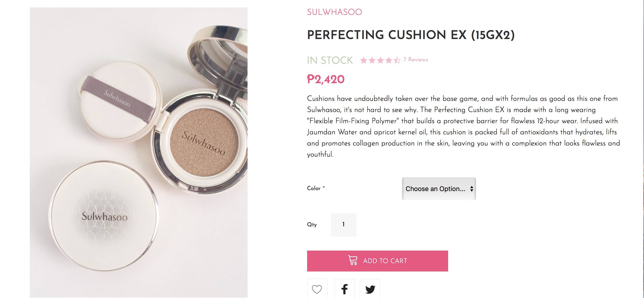Click the IN STOCK status label

tap(330, 60)
